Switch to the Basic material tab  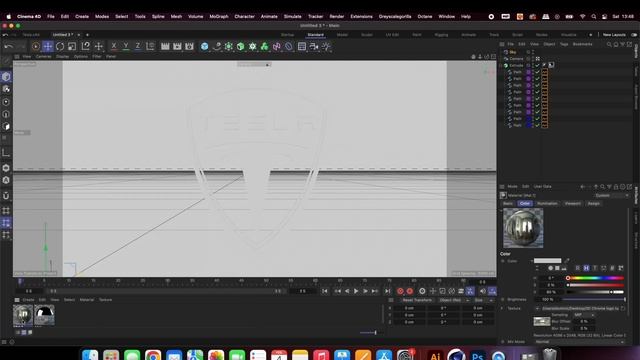click(x=508, y=203)
